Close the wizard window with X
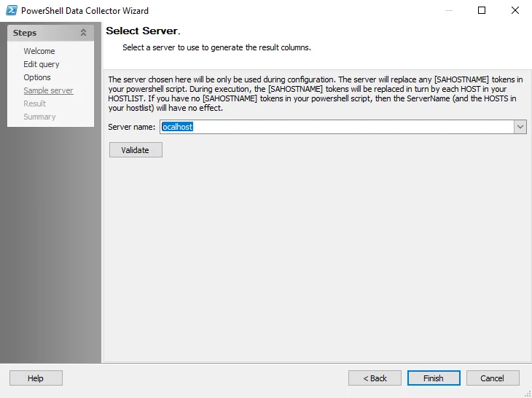 click(x=515, y=10)
